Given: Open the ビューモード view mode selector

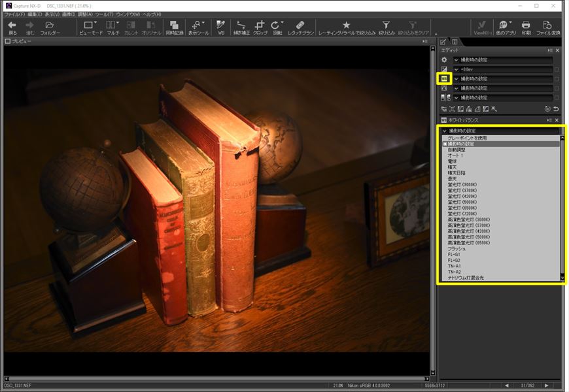Looking at the screenshot, I should pyautogui.click(x=90, y=27).
